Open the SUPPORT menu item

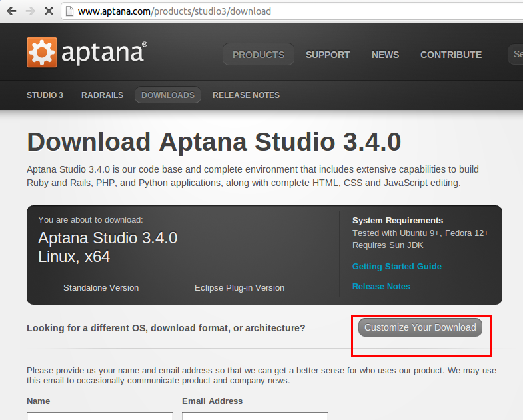click(328, 55)
